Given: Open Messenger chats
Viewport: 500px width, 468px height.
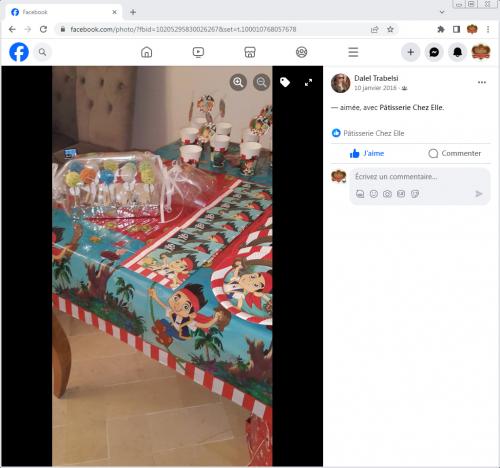Looking at the screenshot, I should click(434, 52).
